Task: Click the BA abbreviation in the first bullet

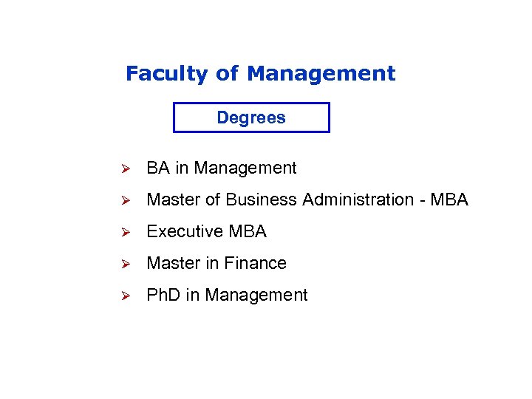Action: pos(158,168)
